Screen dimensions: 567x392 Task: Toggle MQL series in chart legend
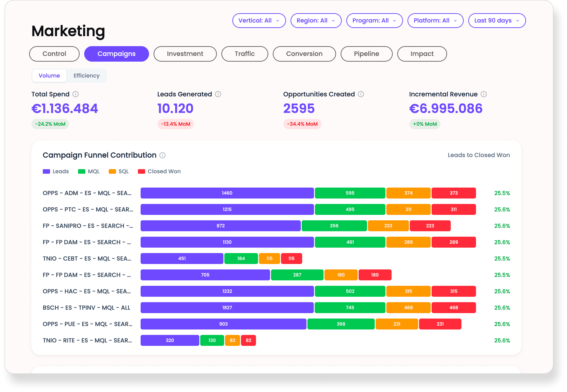click(x=89, y=171)
